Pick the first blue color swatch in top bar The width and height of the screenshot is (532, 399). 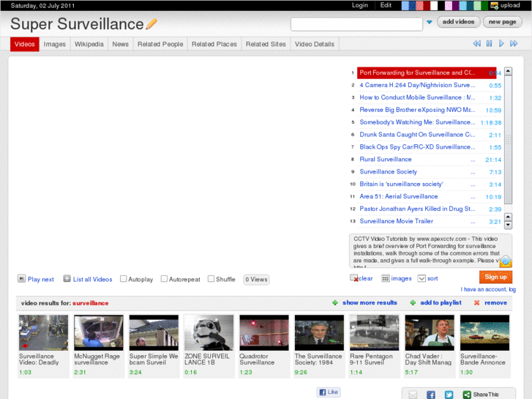(x=406, y=5)
